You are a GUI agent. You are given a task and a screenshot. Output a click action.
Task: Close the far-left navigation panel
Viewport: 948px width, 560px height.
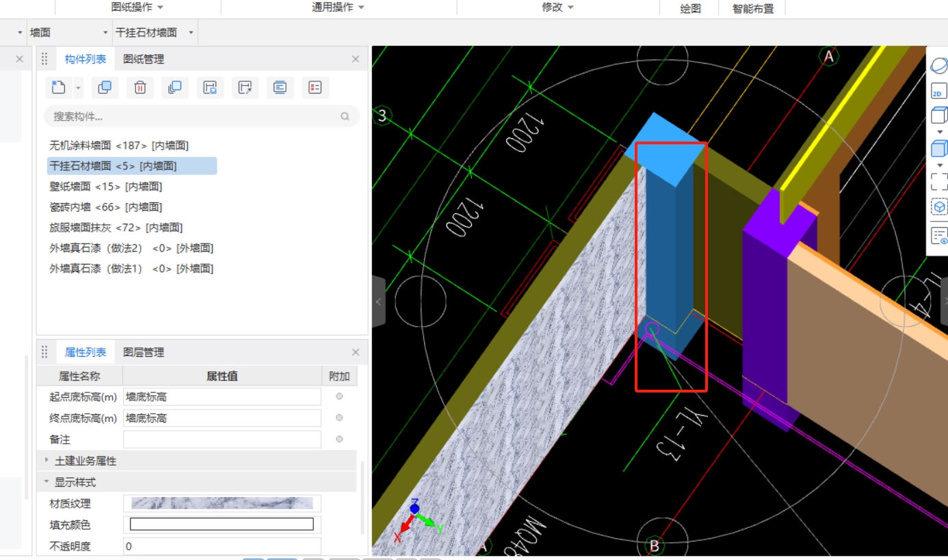point(19,59)
